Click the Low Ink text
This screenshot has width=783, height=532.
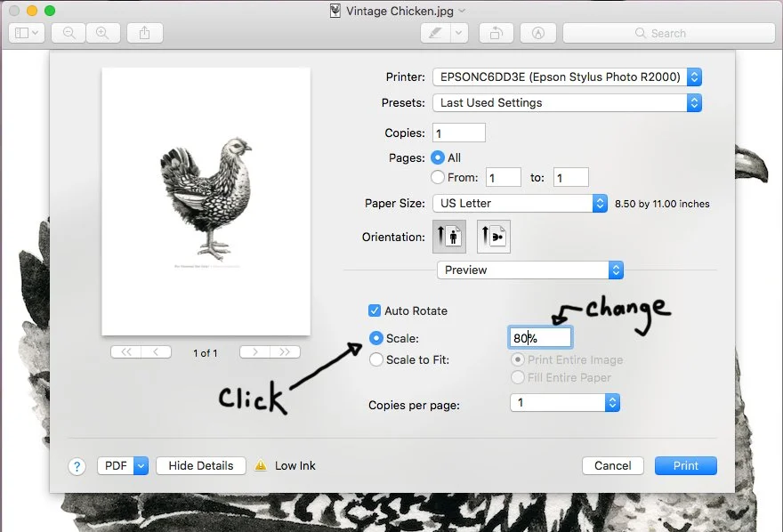click(x=295, y=465)
